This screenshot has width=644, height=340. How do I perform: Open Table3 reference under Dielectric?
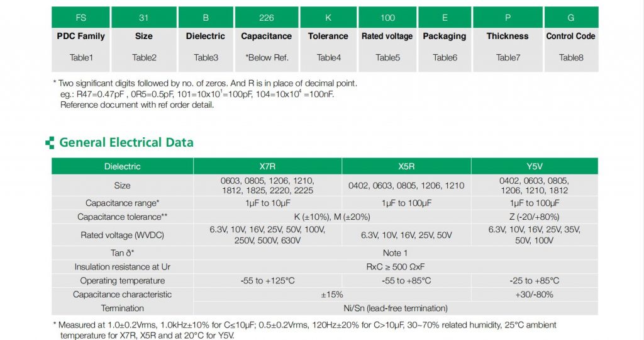[206, 57]
